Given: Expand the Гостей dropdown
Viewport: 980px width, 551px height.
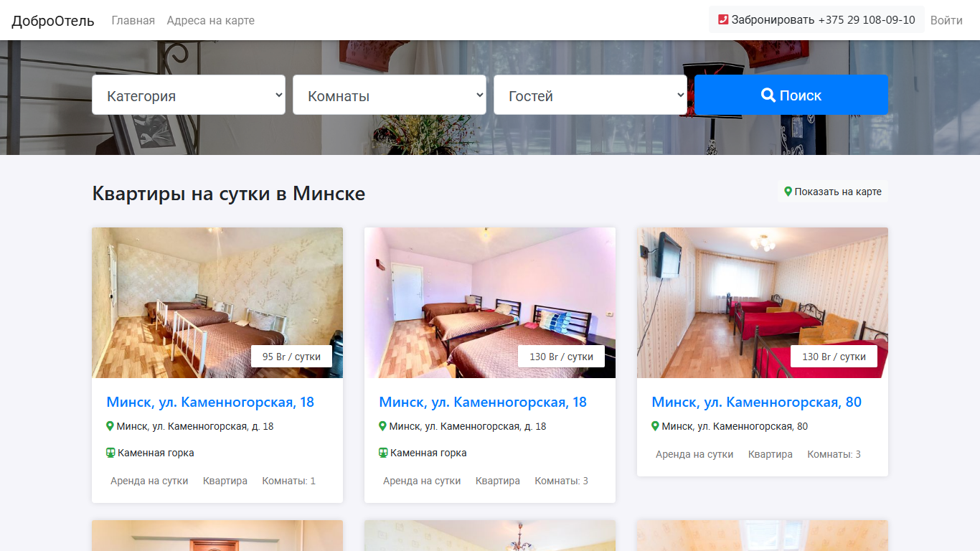Looking at the screenshot, I should [x=590, y=95].
